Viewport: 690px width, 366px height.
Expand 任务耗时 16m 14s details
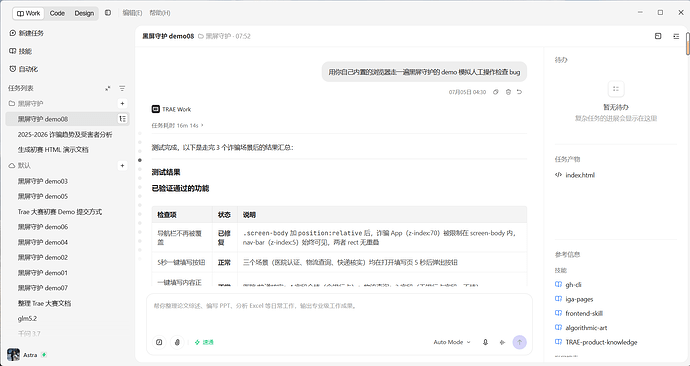pyautogui.click(x=178, y=125)
